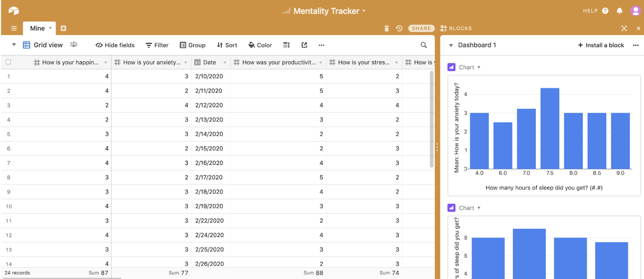This screenshot has height=279, width=644.
Task: Select the Mine table tab
Action: coord(37,29)
